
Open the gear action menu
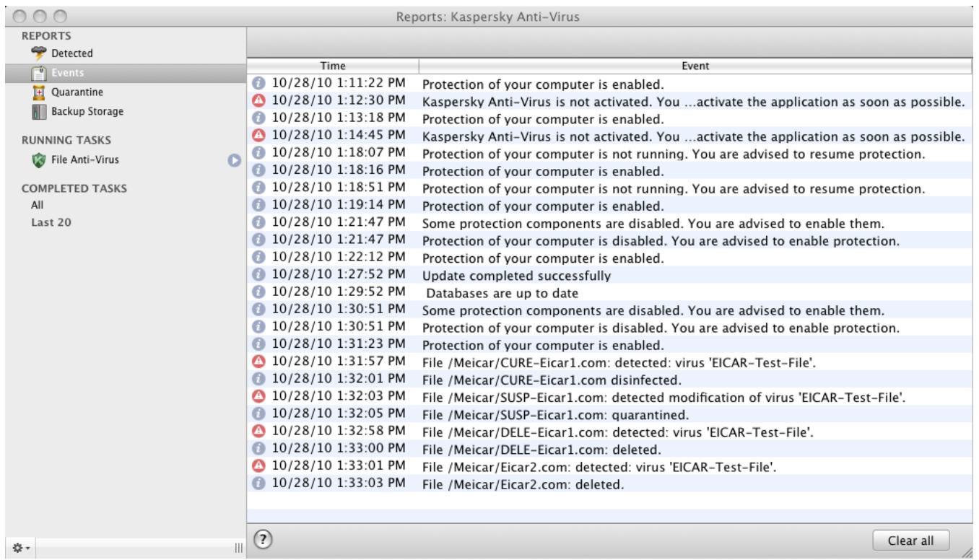click(19, 548)
